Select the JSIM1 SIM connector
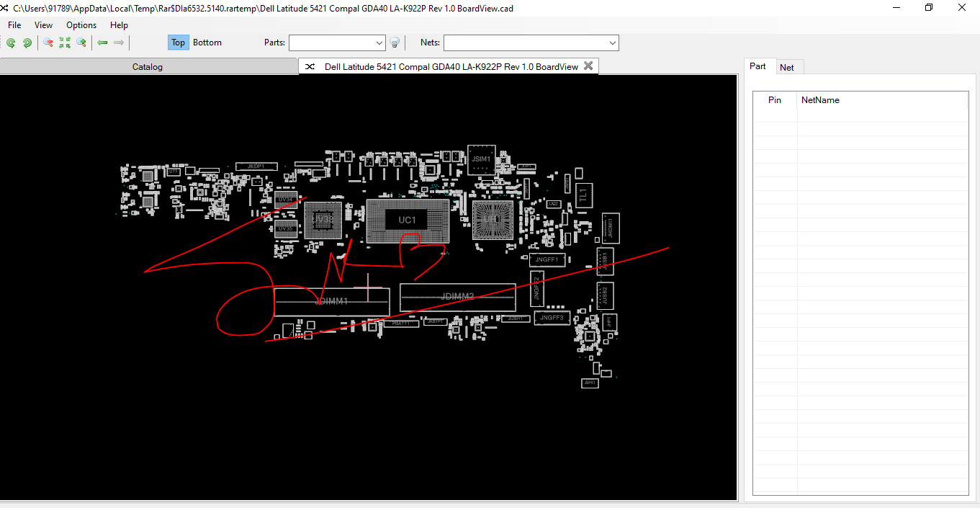Viewport: 980px width, 508px height. [x=481, y=159]
